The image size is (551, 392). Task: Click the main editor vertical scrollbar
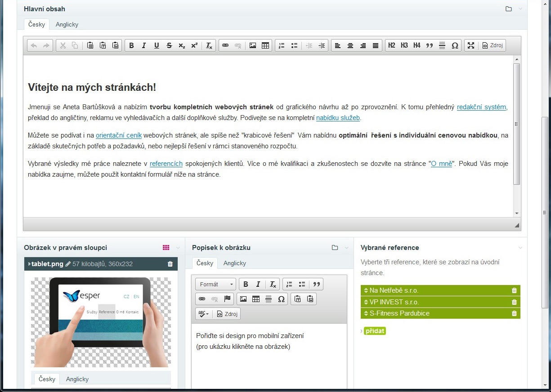516,124
